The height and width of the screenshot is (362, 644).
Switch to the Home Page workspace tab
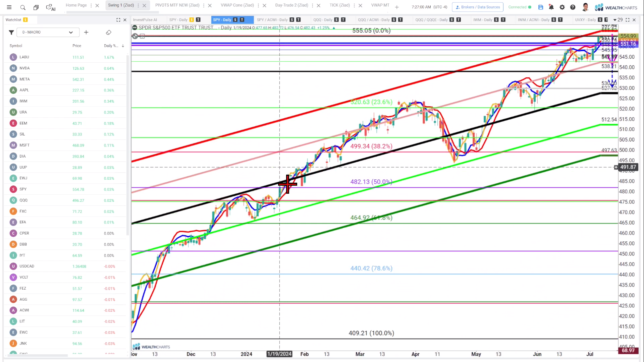[x=76, y=5]
